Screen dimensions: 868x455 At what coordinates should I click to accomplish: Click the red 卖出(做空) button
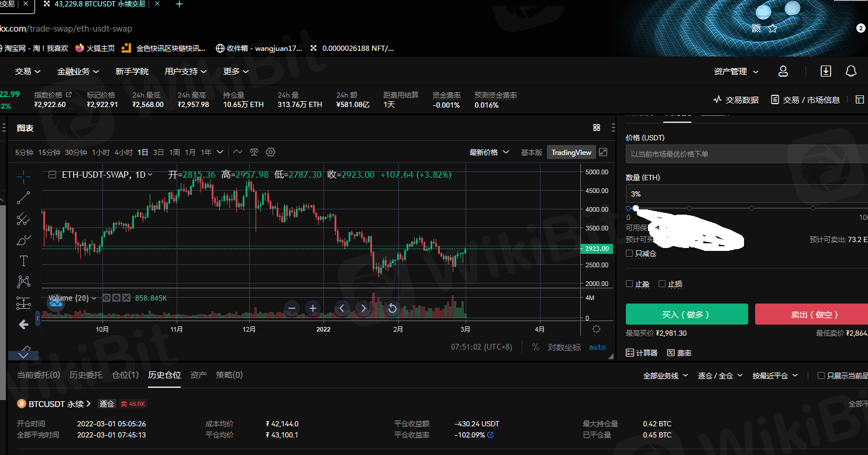pyautogui.click(x=811, y=314)
